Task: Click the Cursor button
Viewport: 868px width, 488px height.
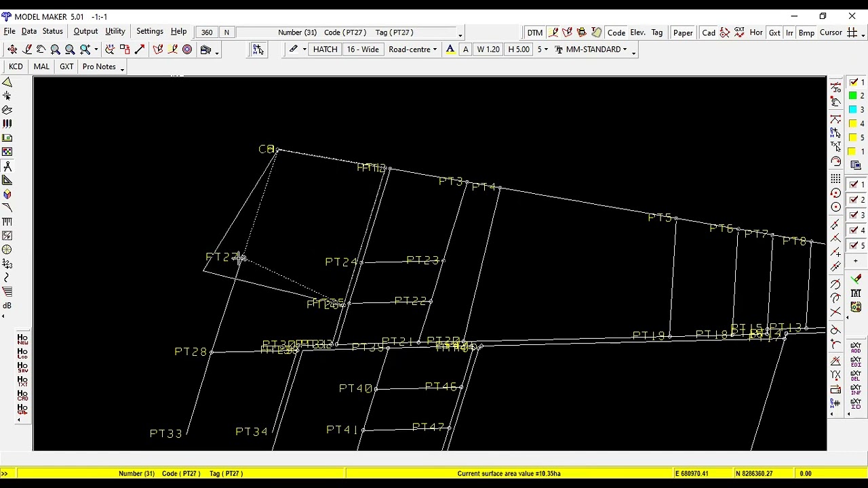Action: 831,33
